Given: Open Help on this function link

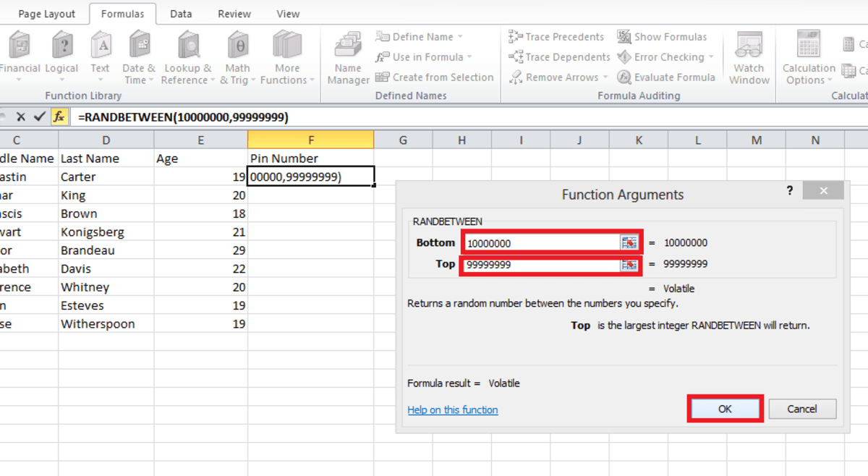Looking at the screenshot, I should (452, 409).
